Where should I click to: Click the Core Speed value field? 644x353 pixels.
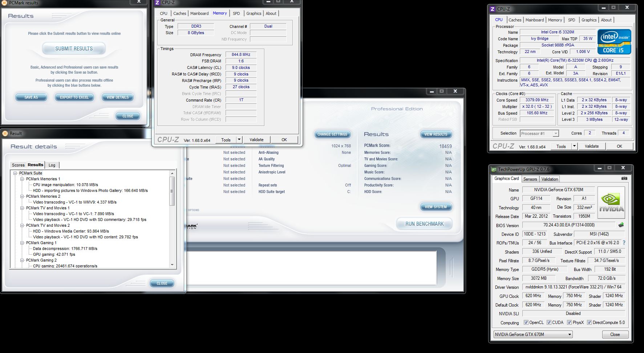coord(537,100)
